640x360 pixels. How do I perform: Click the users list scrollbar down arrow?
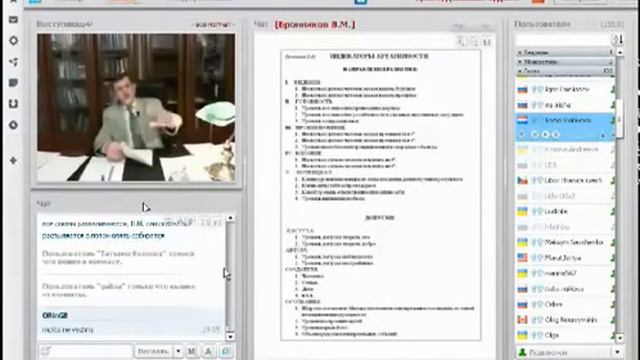[x=620, y=338]
